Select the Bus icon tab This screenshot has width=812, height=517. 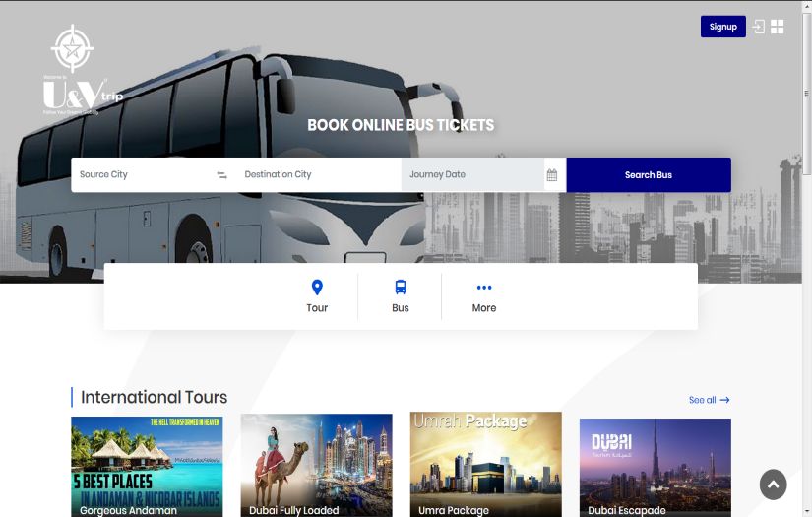(x=401, y=287)
